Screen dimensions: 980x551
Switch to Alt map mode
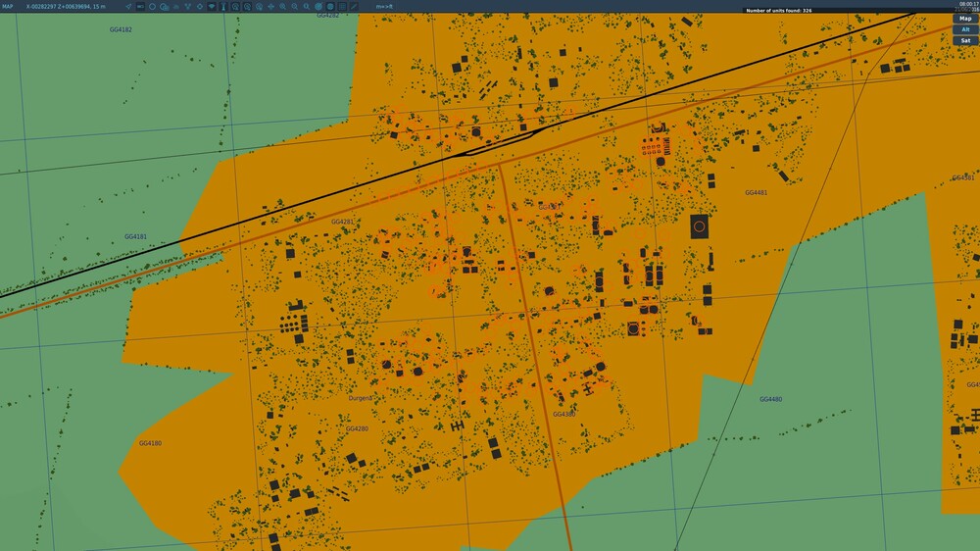(x=965, y=29)
